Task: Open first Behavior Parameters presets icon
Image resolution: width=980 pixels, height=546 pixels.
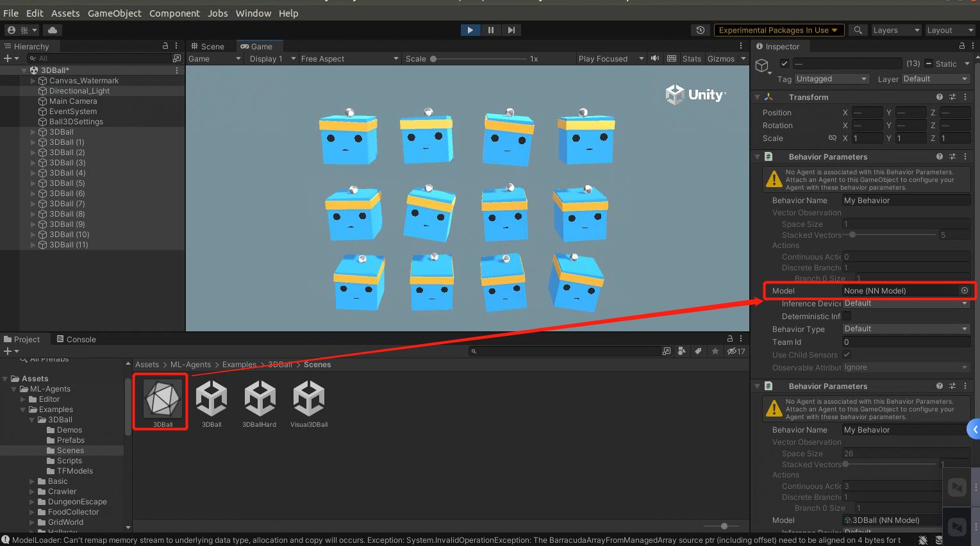Action: tap(952, 156)
